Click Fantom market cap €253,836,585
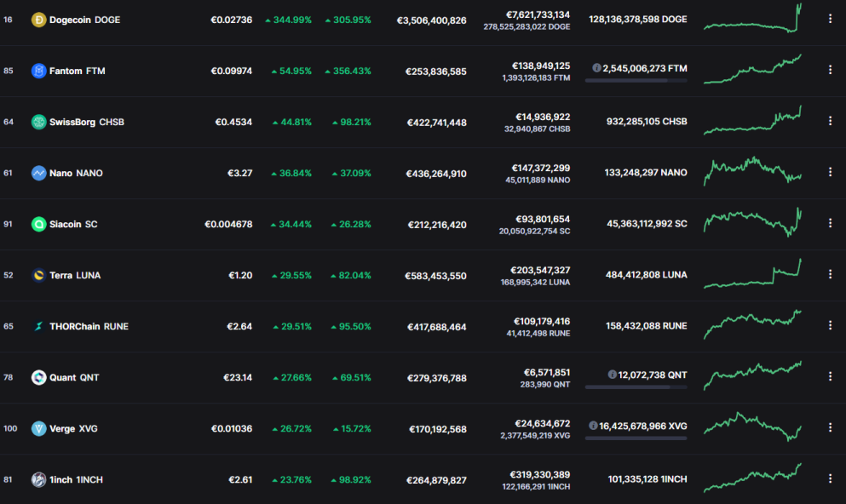This screenshot has height=504, width=846. 435,72
